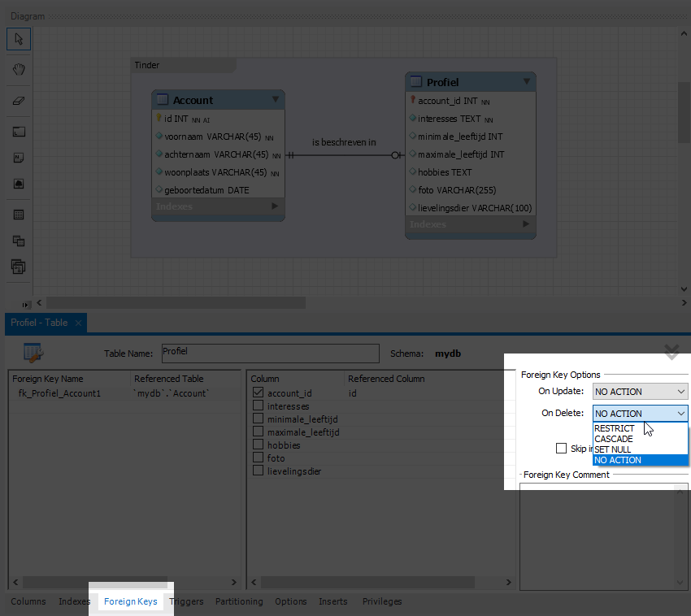Select the place new table tool
Screen dimensions: 691x616
[x=18, y=214]
